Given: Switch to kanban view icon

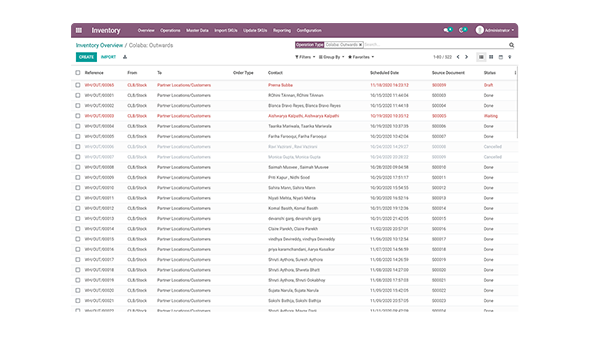Looking at the screenshot, I should pos(491,57).
